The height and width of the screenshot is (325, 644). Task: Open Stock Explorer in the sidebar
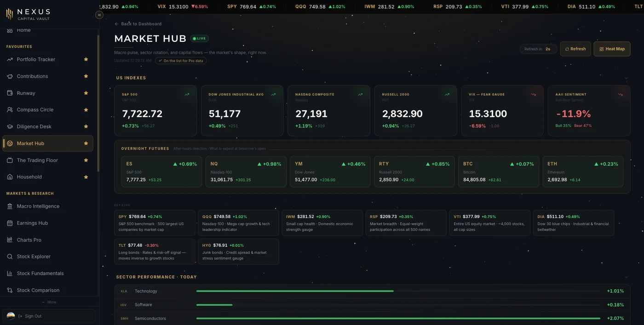point(48,257)
